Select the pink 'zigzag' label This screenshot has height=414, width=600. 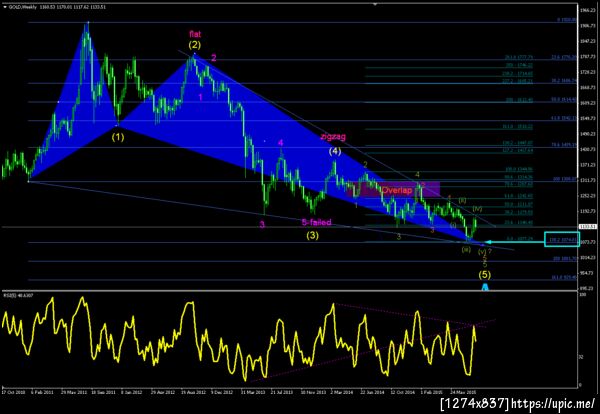coord(333,137)
